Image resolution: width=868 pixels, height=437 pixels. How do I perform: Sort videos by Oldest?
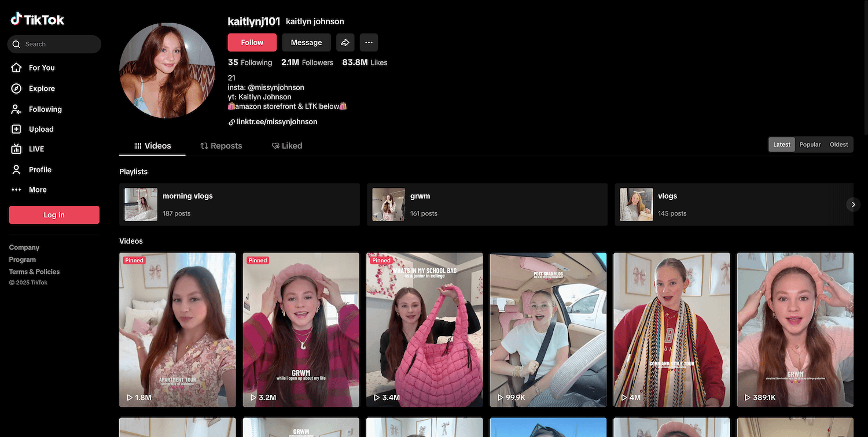[838, 145]
